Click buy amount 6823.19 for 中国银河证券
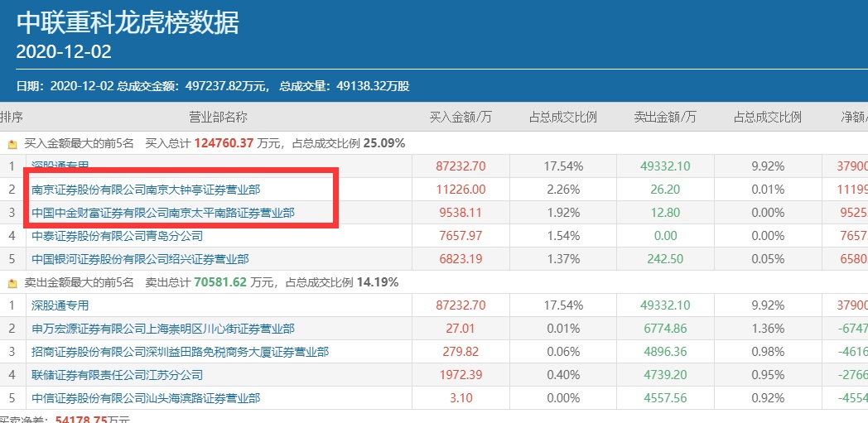This screenshot has width=868, height=423. pos(461,259)
